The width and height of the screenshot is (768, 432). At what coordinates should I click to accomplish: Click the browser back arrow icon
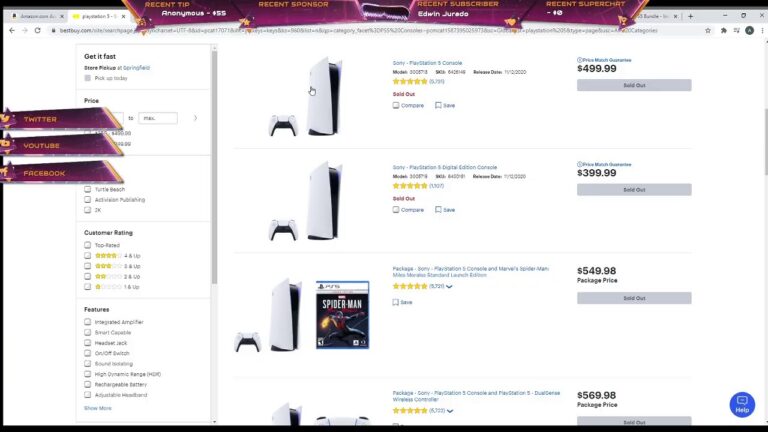click(x=12, y=30)
